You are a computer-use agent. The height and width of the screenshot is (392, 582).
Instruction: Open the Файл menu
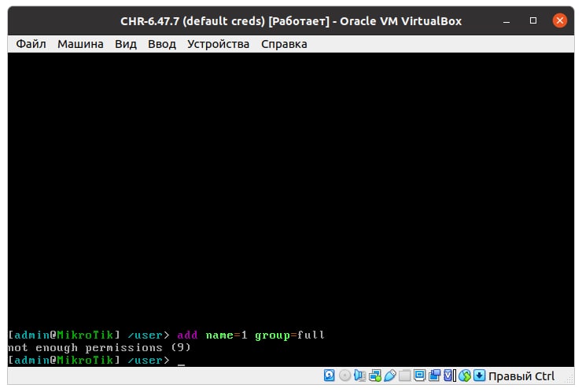(31, 44)
